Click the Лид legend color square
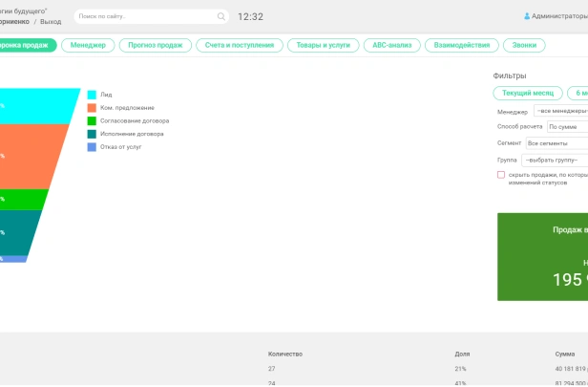This screenshot has width=588, height=387. pos(92,95)
